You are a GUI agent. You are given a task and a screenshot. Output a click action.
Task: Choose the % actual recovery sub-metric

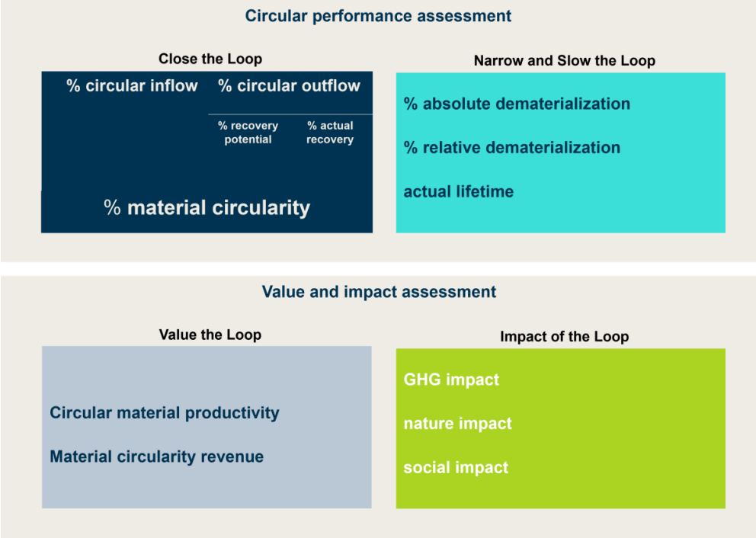pyautogui.click(x=330, y=133)
